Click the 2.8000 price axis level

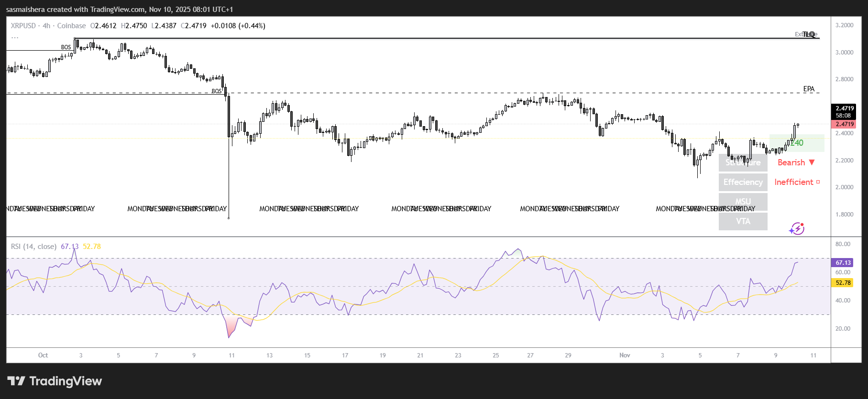(x=844, y=79)
